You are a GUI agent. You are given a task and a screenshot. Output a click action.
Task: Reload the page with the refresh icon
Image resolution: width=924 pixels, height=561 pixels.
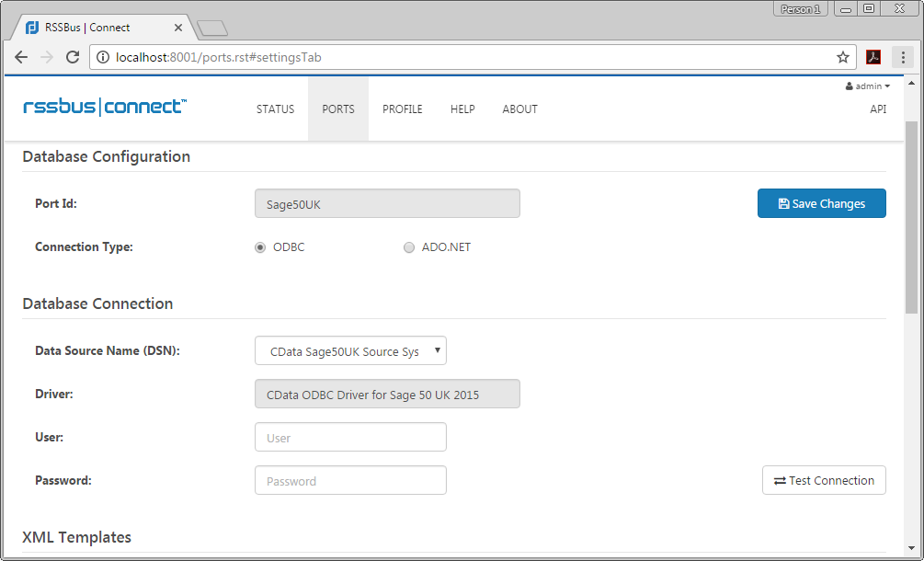point(73,57)
